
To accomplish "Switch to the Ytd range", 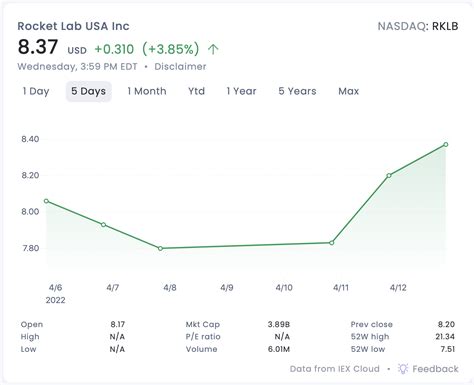I will [196, 91].
